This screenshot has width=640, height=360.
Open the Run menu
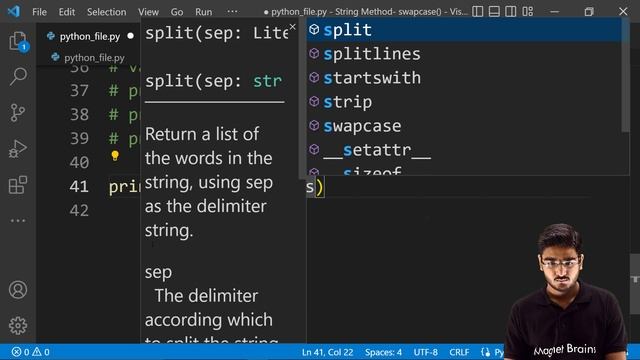203,12
